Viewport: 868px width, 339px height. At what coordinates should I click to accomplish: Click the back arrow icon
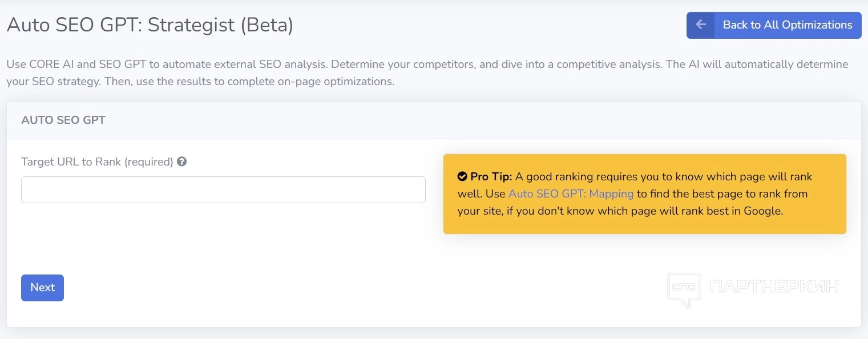coord(701,25)
